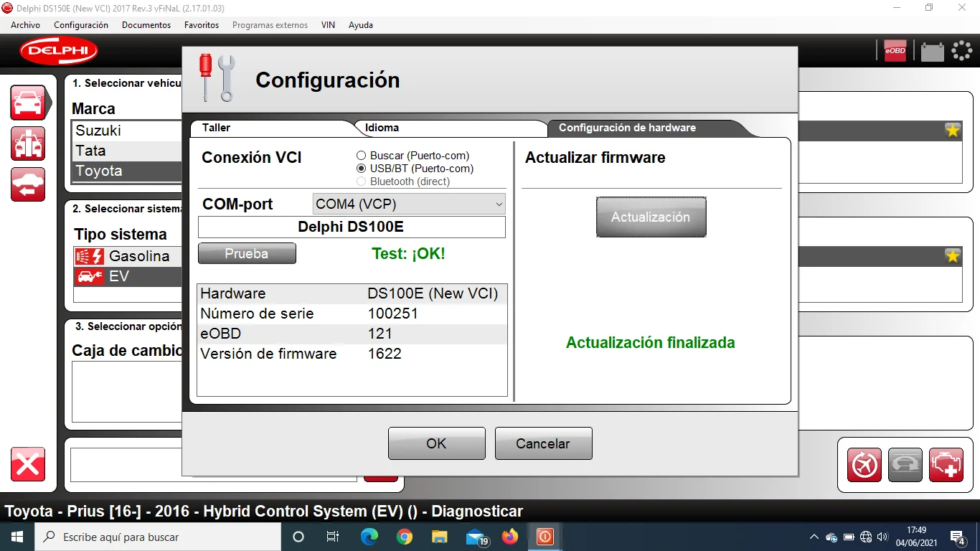Open Microsoft Edge from the taskbar

click(x=369, y=537)
